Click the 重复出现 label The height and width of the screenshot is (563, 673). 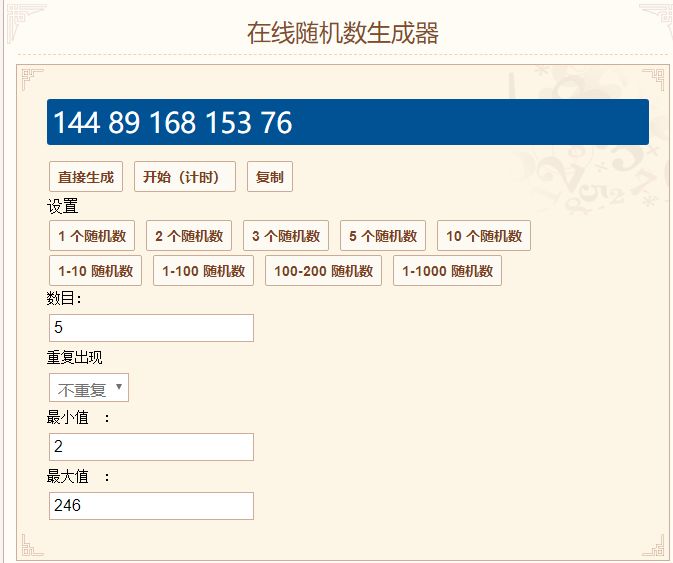point(74,357)
